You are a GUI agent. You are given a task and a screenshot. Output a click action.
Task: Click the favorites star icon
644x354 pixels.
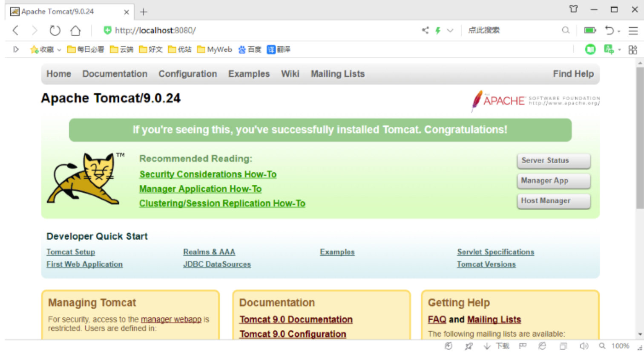point(34,49)
